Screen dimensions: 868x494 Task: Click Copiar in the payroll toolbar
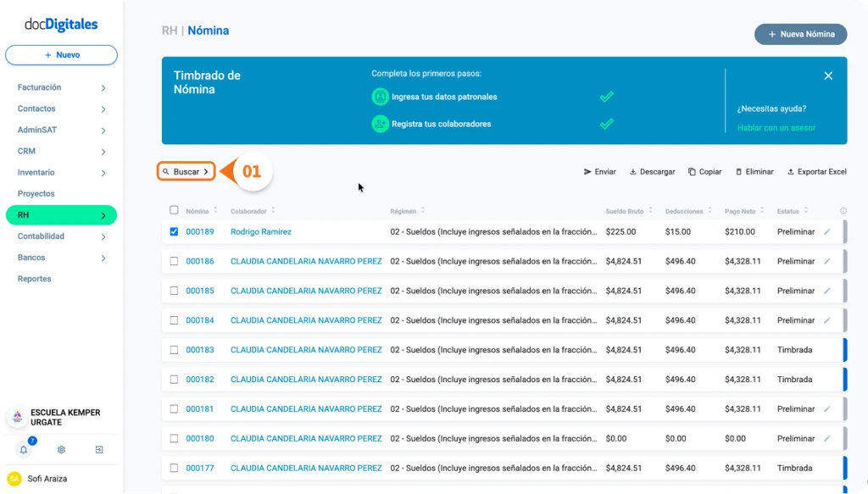(704, 172)
